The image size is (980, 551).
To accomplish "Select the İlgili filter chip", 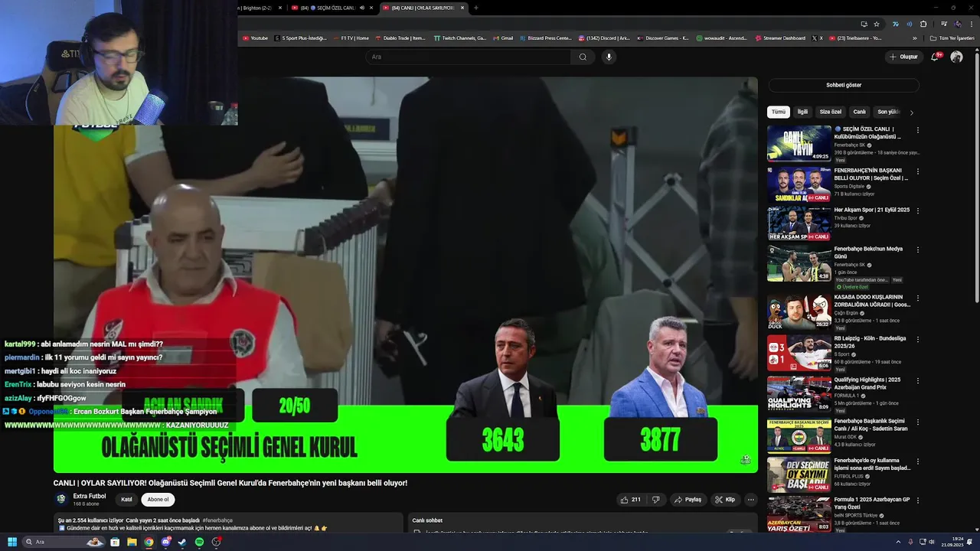I will pos(802,112).
